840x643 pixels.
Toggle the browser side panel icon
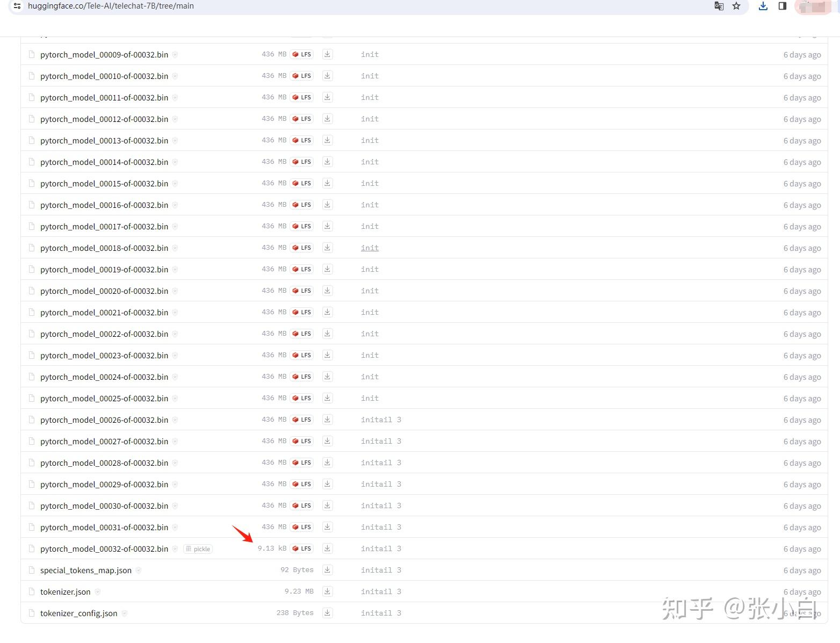(783, 6)
